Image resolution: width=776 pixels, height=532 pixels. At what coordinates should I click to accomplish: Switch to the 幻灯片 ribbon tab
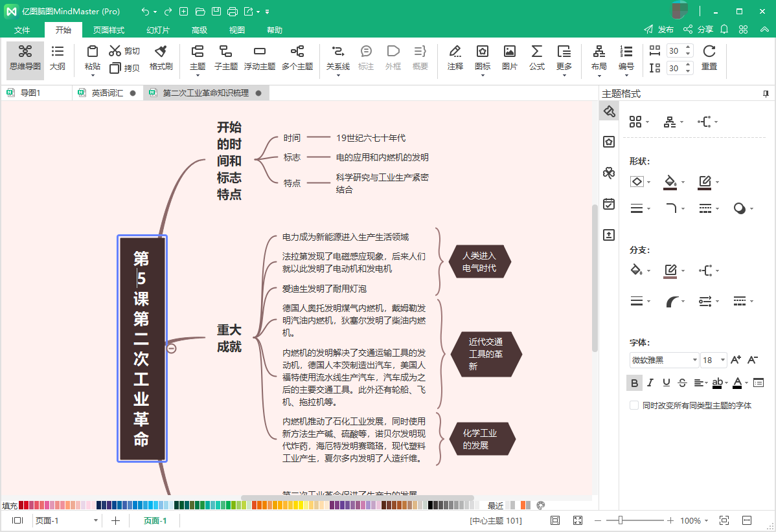[158, 30]
